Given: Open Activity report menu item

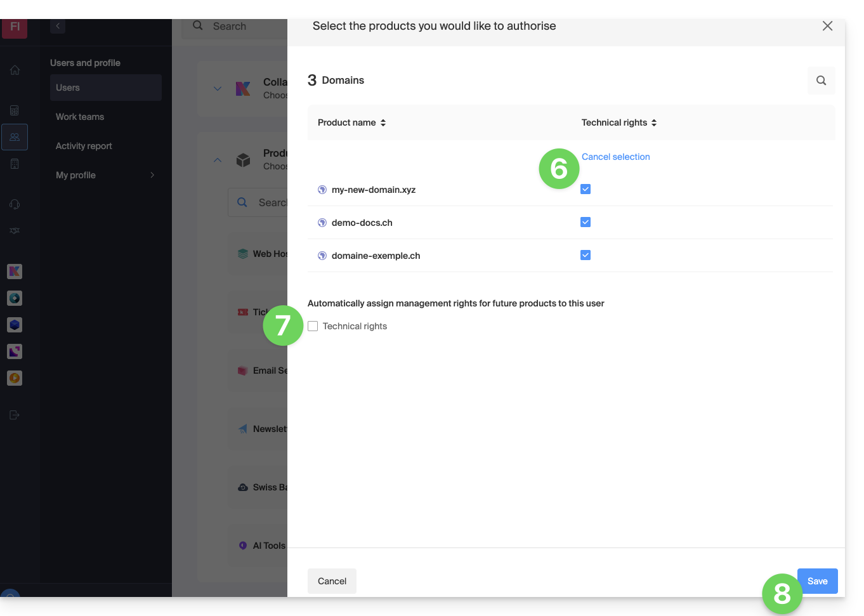Looking at the screenshot, I should tap(84, 146).
